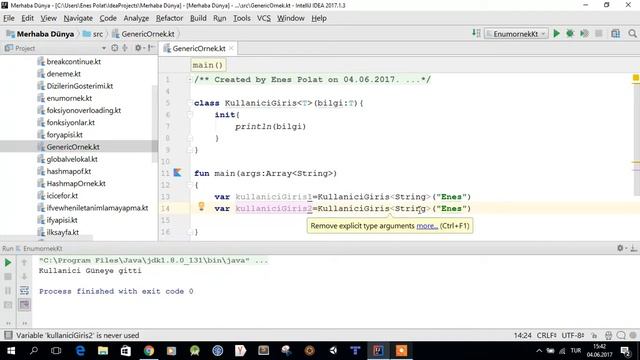Run with coverage icon in toolbar

pyautogui.click(x=584, y=34)
